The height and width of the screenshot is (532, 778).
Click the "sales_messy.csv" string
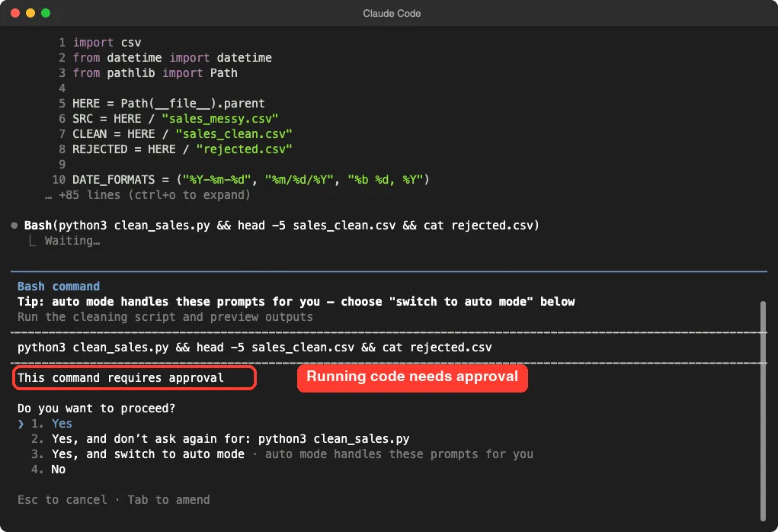(x=219, y=119)
